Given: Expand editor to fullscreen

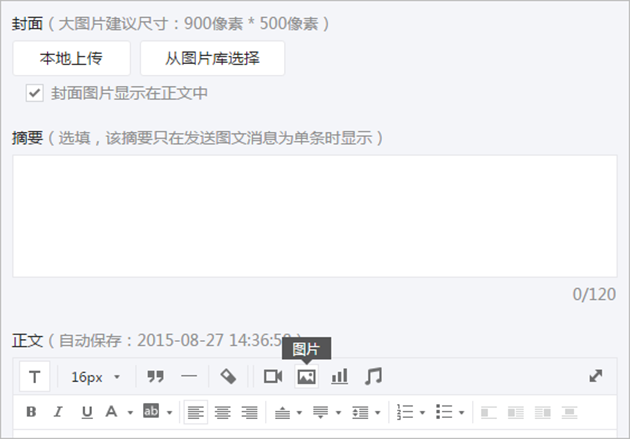Looking at the screenshot, I should [x=595, y=376].
